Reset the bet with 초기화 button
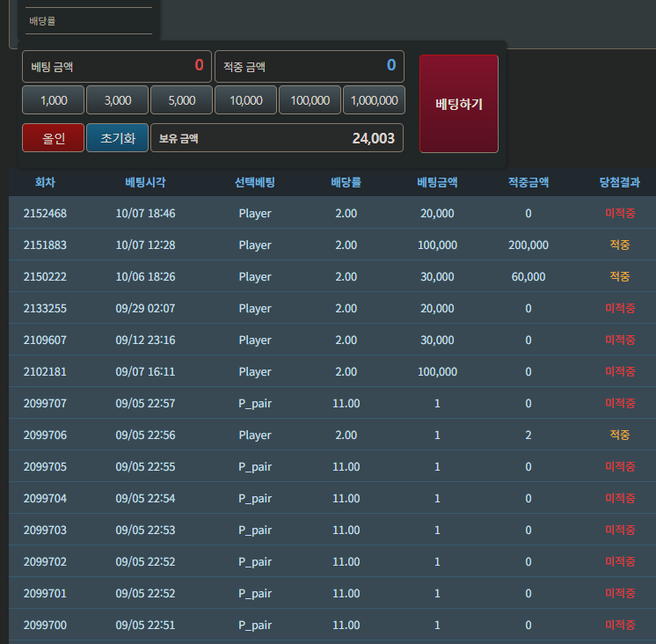The width and height of the screenshot is (656, 644). click(x=118, y=137)
